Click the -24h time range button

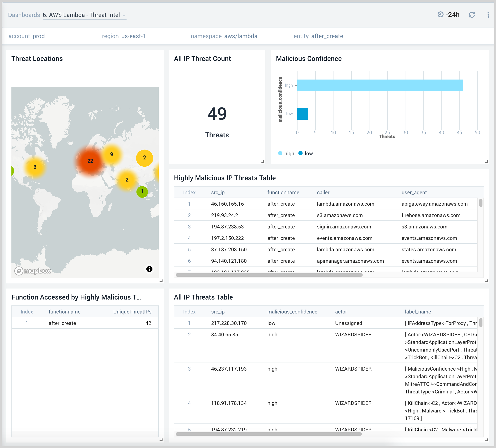[x=453, y=15]
